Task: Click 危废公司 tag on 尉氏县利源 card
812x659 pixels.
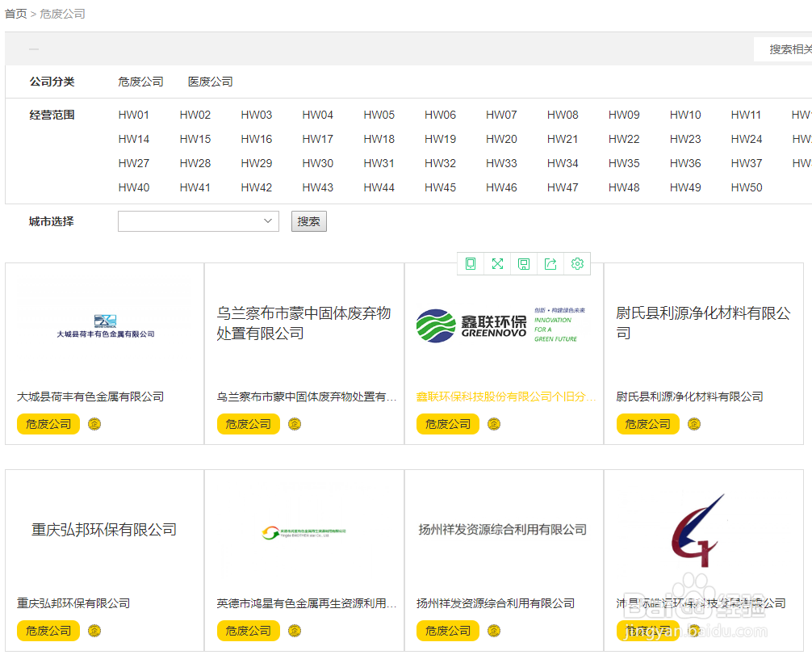Action: [x=648, y=424]
